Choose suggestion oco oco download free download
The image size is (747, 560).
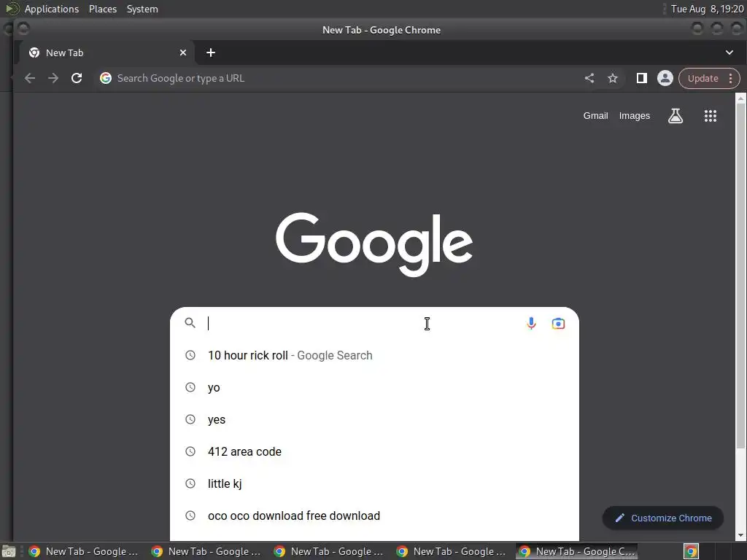click(x=374, y=516)
